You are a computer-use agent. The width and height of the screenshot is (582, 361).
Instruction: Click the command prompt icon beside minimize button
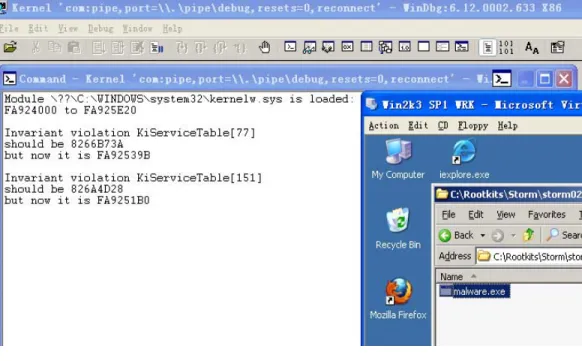tap(502, 79)
